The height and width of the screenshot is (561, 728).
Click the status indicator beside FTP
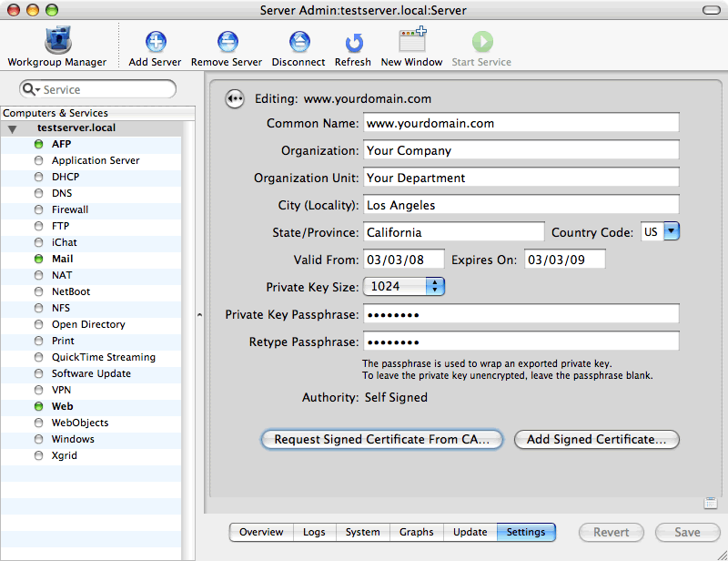click(39, 226)
